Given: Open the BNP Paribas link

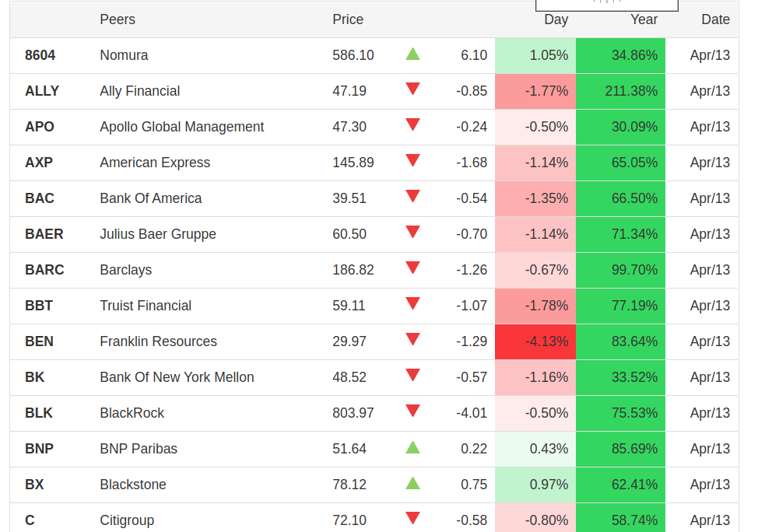Looking at the screenshot, I should (x=139, y=449).
